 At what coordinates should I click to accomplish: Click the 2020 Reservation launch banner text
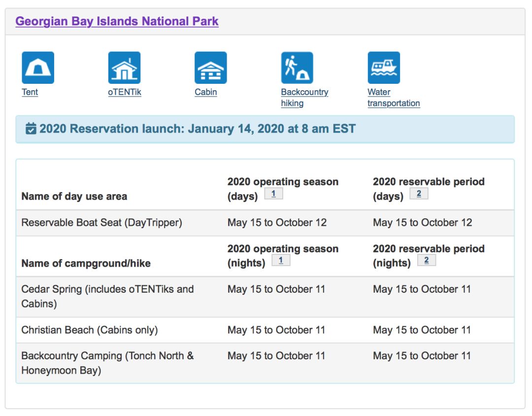click(x=198, y=129)
